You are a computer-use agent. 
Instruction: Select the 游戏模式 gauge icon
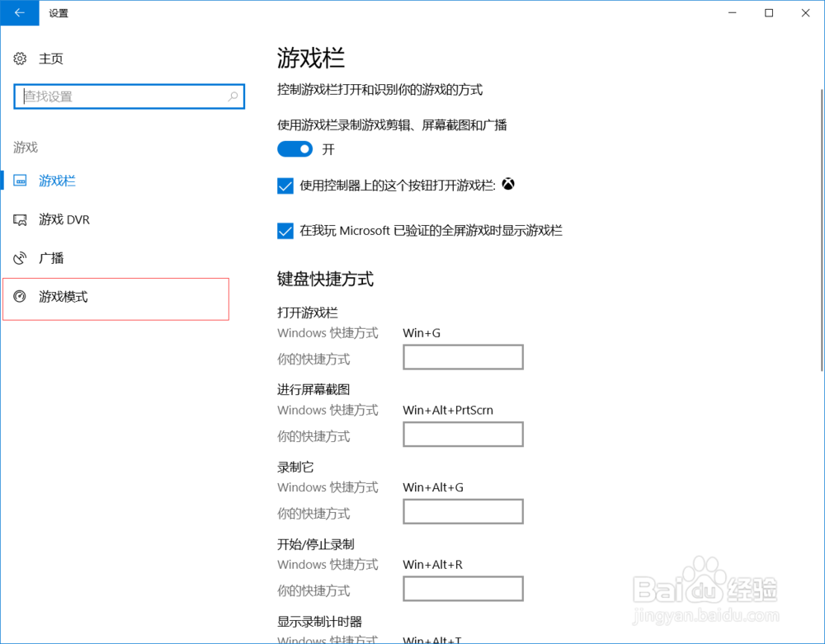click(x=20, y=297)
